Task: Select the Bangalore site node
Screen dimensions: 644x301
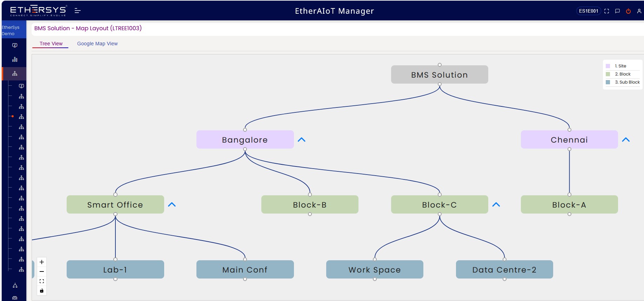Action: 245,139
